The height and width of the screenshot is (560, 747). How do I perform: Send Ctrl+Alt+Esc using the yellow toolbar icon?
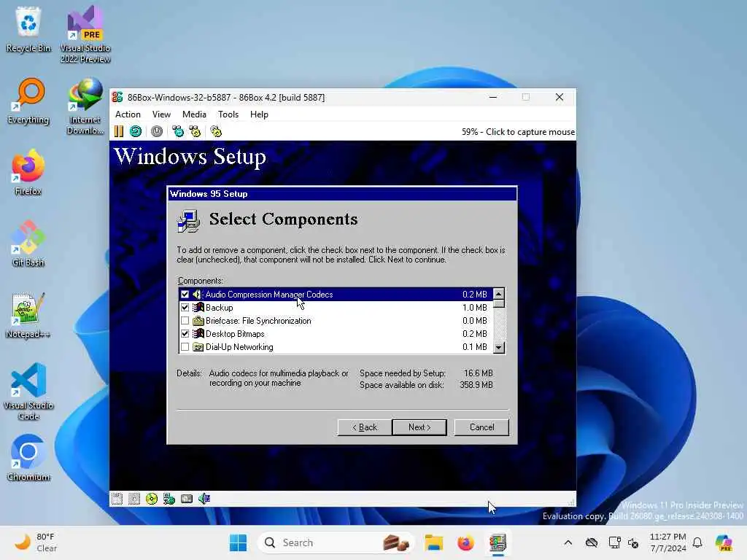(195, 131)
